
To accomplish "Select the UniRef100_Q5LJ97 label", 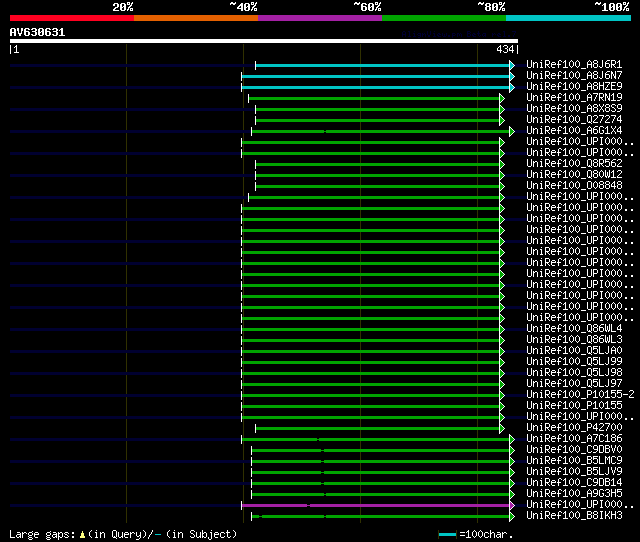I will [574, 384].
